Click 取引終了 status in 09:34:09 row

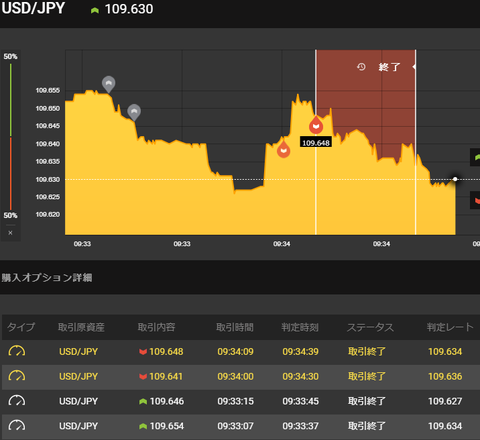pos(367,352)
